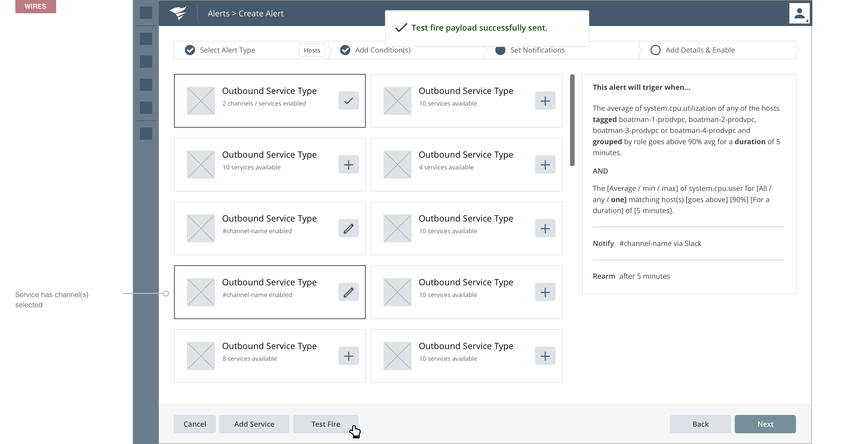Edit the first #channel-name enabled service

click(348, 228)
